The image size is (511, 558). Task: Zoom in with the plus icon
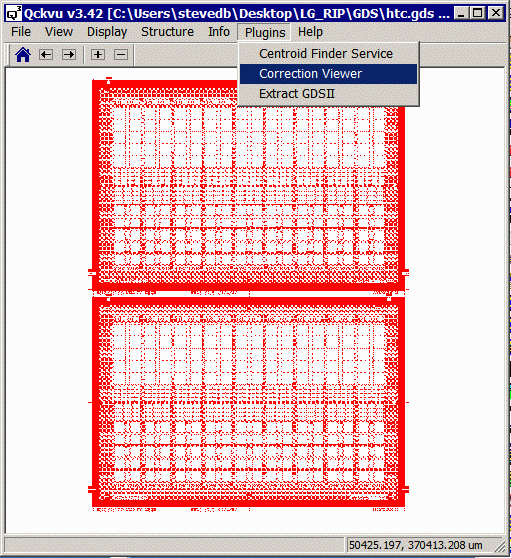[98, 55]
